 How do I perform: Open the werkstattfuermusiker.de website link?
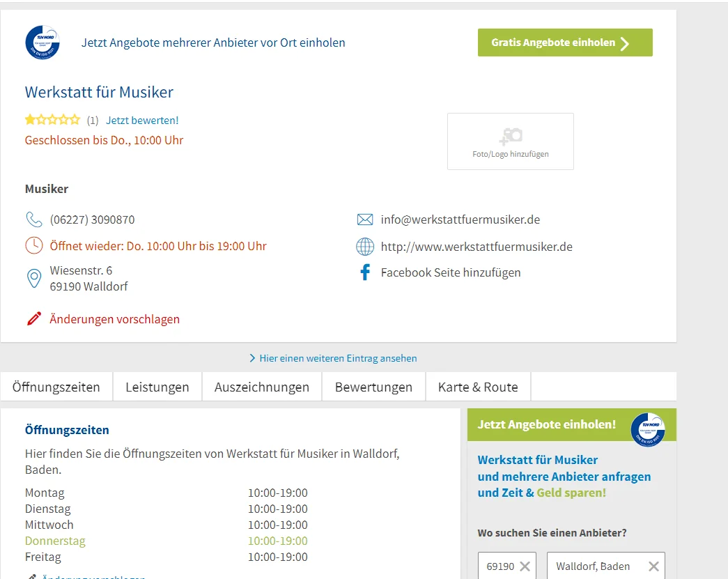477,247
